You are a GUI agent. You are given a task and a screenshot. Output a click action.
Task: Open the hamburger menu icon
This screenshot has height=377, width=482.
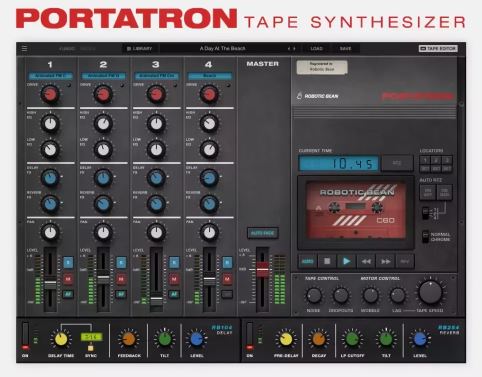(x=25, y=49)
